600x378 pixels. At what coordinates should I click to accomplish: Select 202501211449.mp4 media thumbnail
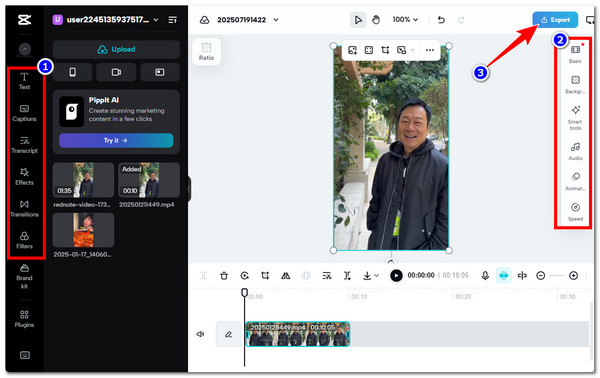tap(149, 180)
